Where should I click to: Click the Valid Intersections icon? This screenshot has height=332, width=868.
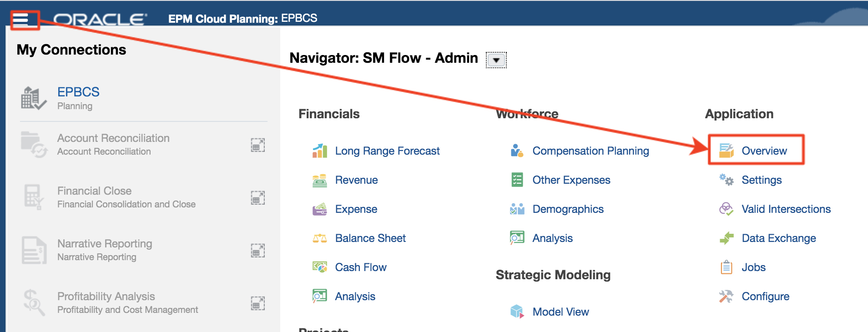[x=726, y=209]
